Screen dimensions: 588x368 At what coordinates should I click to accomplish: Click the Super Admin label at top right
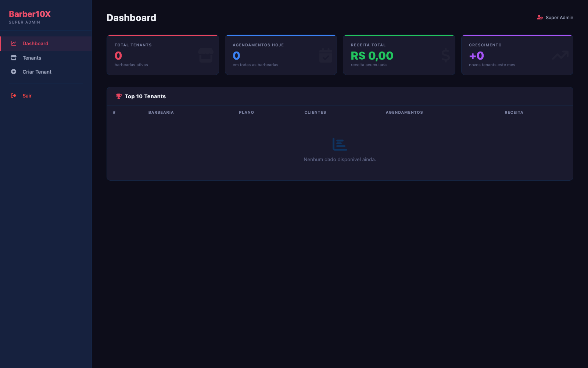(559, 17)
